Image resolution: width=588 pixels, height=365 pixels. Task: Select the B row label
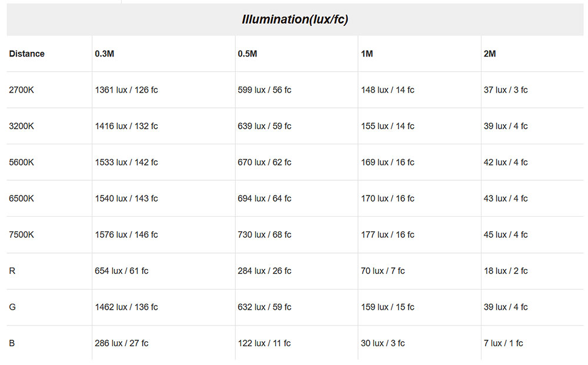pos(12,343)
